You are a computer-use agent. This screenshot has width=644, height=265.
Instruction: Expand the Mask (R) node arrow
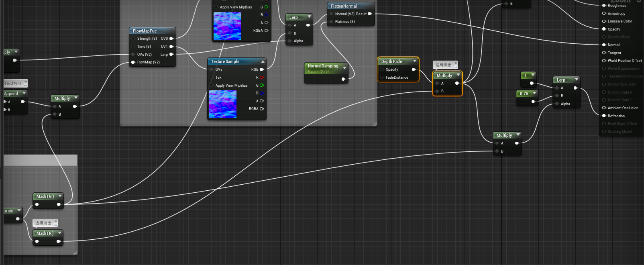(60, 233)
